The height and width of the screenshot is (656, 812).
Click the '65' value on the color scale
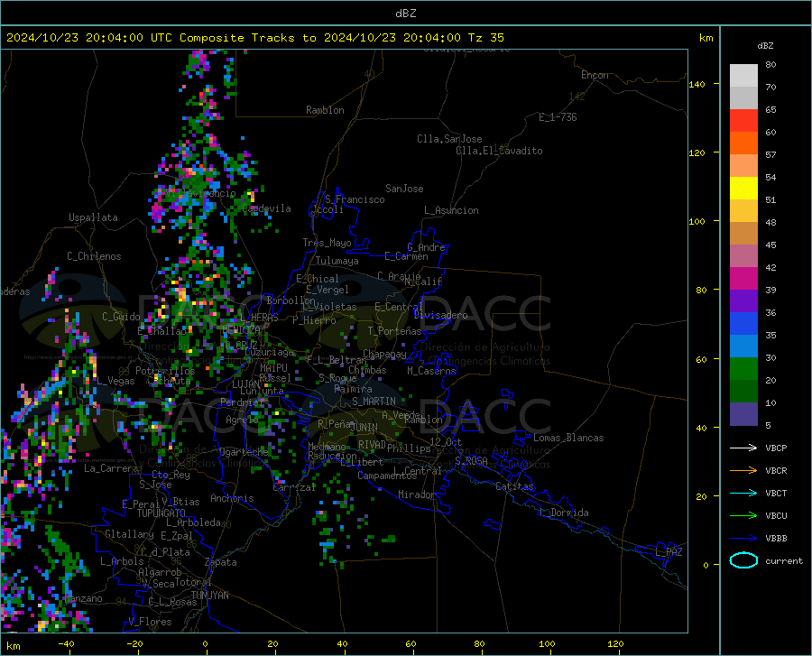770,110
